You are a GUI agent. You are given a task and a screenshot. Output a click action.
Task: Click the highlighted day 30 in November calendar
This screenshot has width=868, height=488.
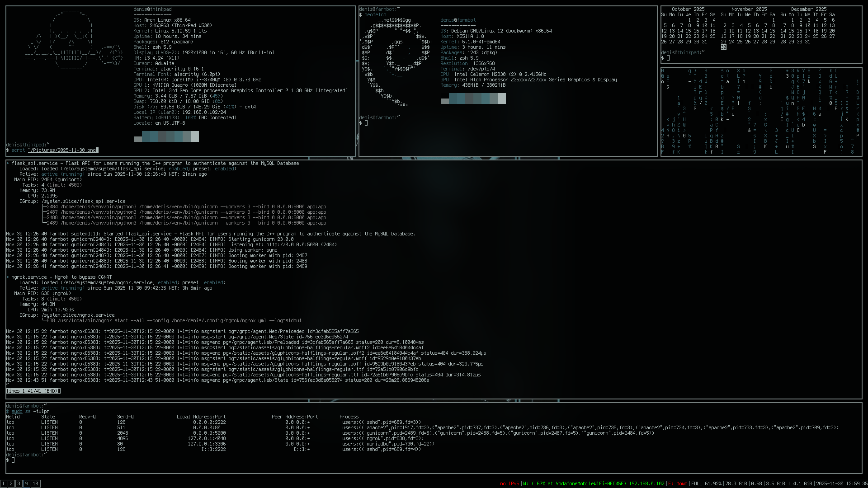click(x=723, y=47)
